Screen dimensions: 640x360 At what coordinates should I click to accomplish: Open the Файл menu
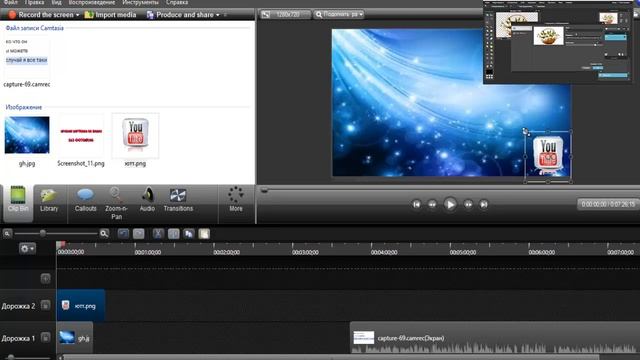pos(11,2)
